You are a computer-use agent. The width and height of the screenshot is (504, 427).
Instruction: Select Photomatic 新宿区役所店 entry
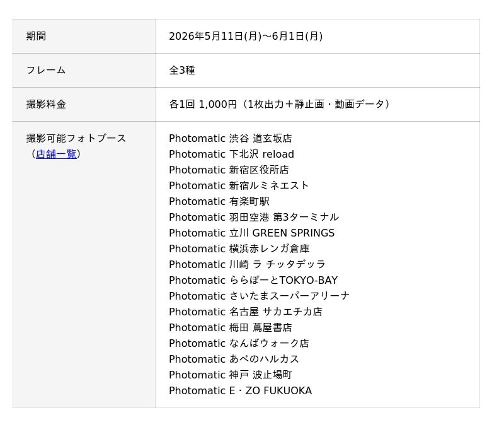[x=229, y=170]
